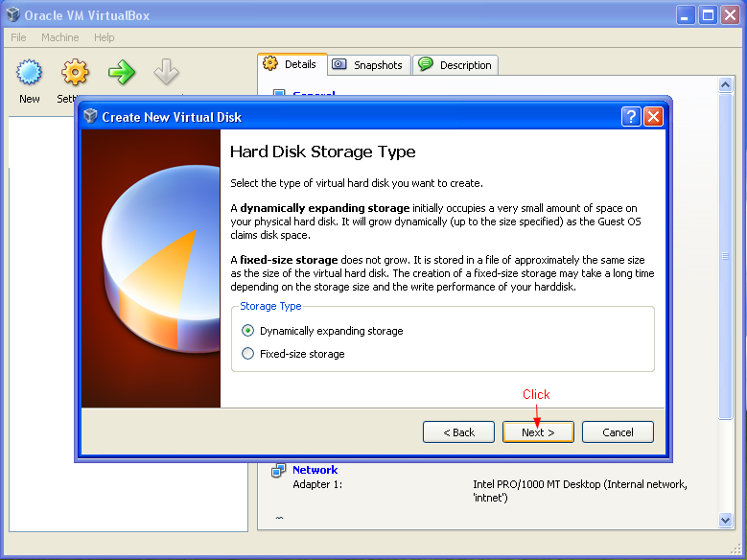
Task: Open the Network section link
Action: point(315,470)
